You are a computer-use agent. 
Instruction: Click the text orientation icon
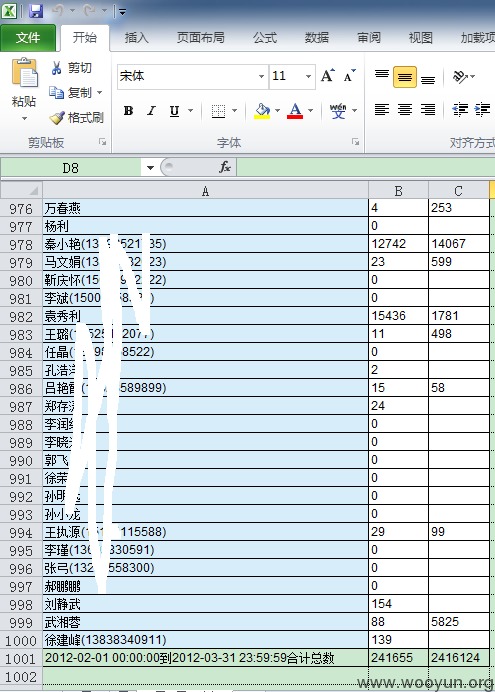click(x=461, y=76)
